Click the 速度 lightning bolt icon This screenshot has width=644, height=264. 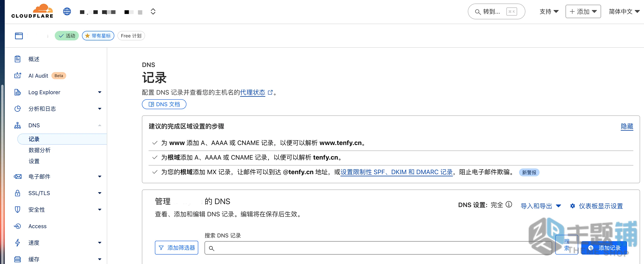[x=18, y=243]
